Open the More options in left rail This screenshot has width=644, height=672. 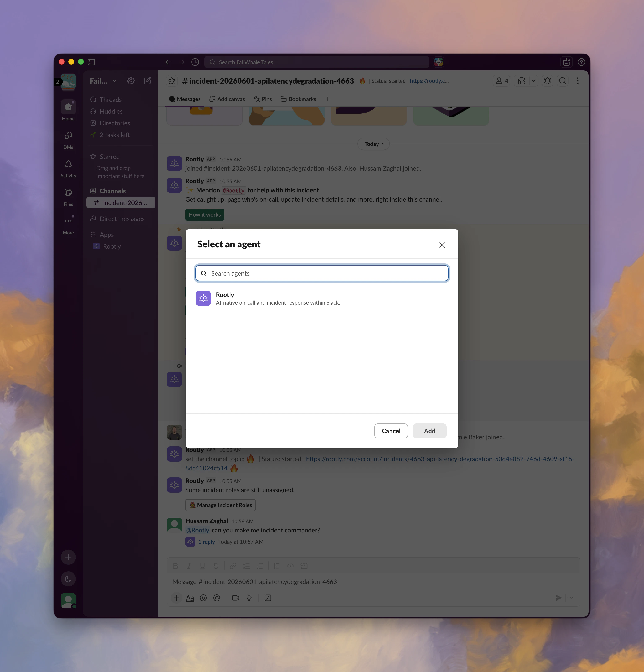(68, 224)
